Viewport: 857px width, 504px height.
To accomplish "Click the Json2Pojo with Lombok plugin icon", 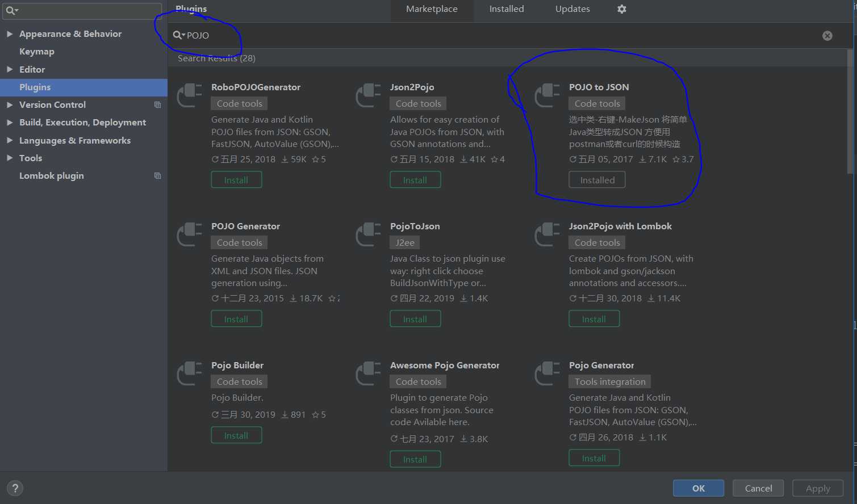I will (547, 234).
